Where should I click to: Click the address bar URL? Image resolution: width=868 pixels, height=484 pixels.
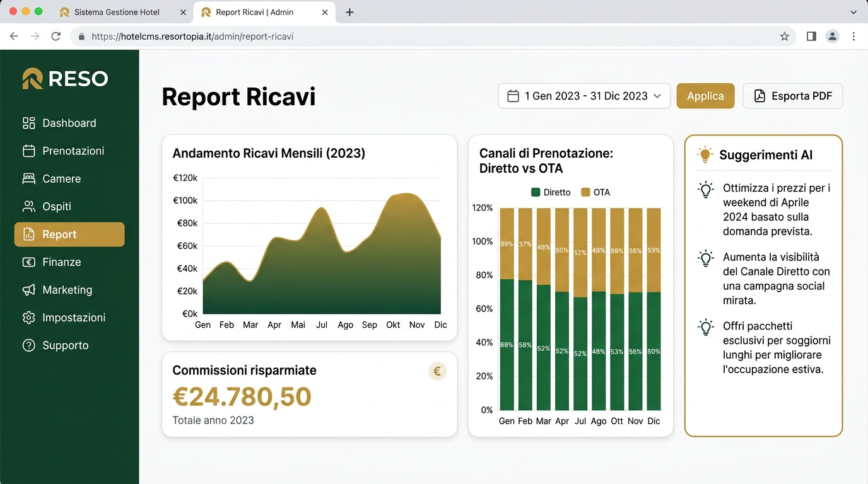(192, 37)
